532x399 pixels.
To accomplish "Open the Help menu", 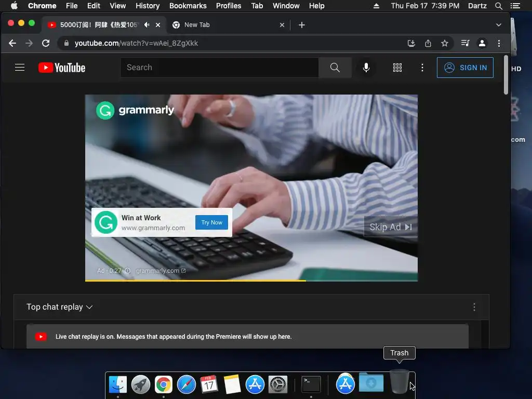I will tap(316, 6).
